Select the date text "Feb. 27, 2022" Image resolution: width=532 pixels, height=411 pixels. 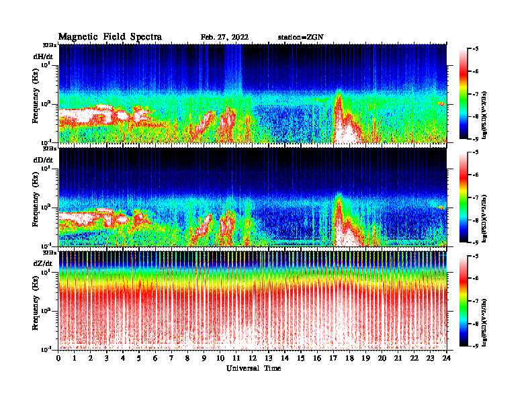tap(224, 38)
